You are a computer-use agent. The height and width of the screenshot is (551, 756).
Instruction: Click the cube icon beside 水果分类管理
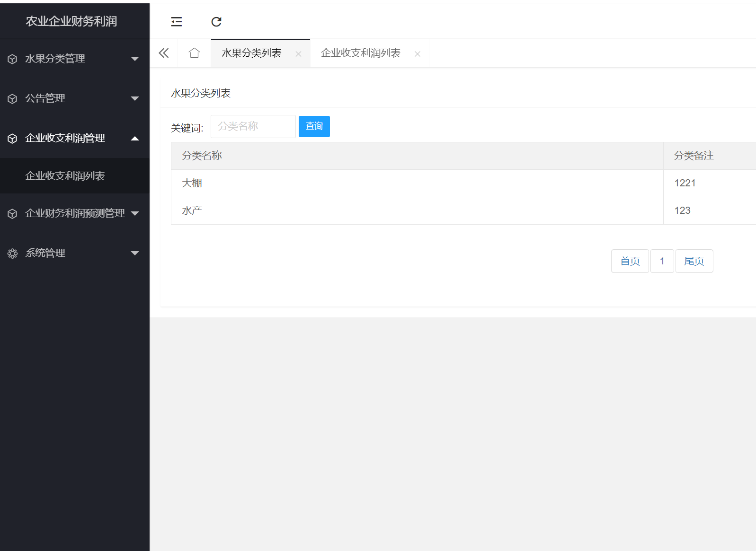(x=12, y=59)
